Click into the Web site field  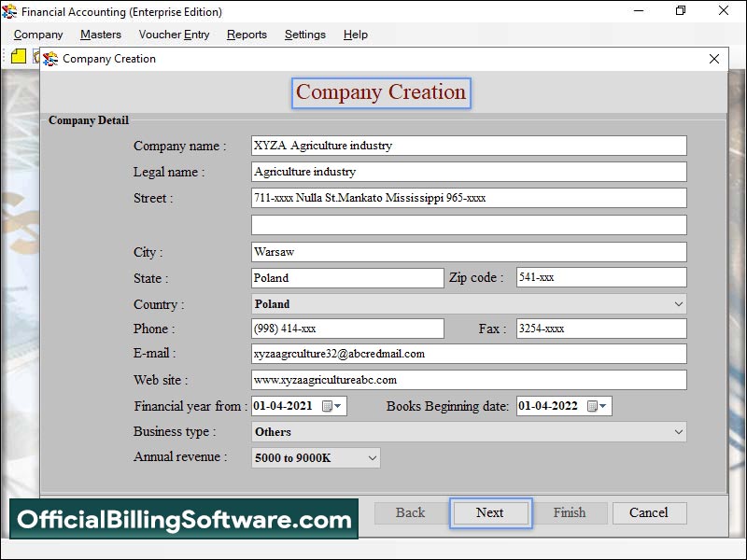click(469, 380)
